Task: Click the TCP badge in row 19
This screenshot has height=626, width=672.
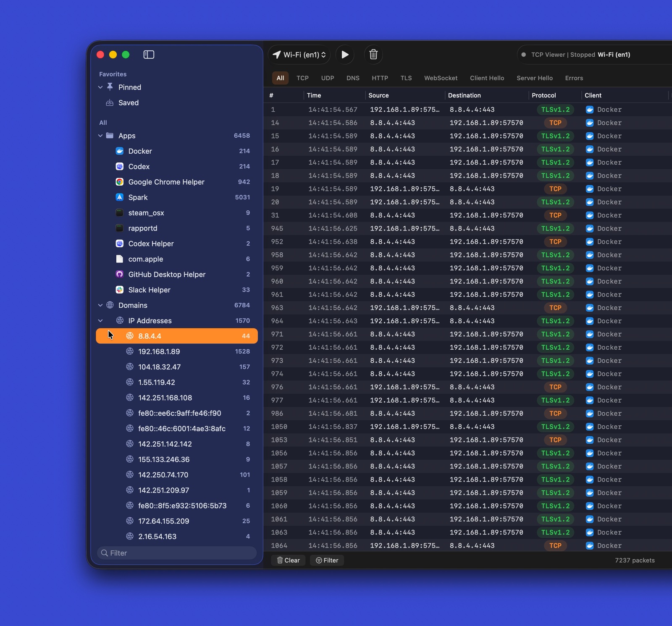Action: point(555,189)
